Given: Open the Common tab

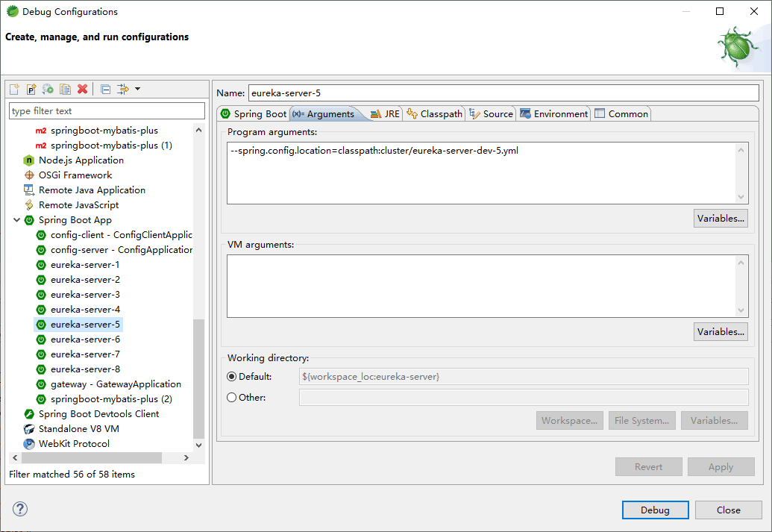Looking at the screenshot, I should (x=621, y=114).
